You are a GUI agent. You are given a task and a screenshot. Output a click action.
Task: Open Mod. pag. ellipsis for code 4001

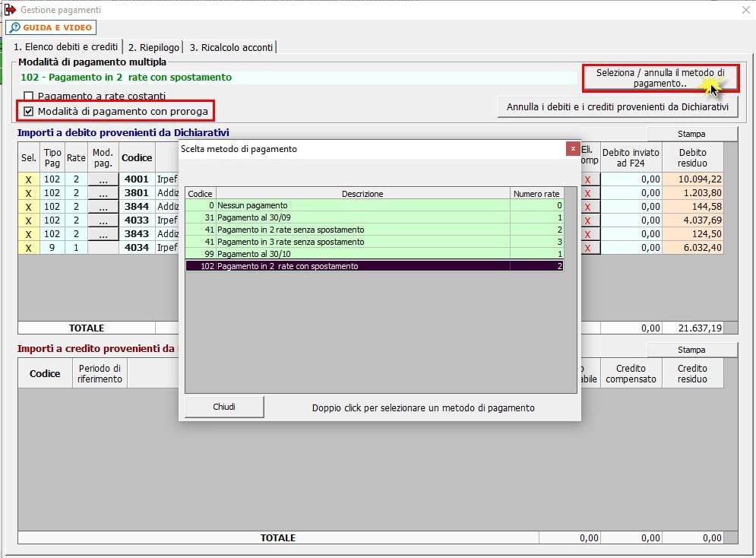pyautogui.click(x=103, y=179)
